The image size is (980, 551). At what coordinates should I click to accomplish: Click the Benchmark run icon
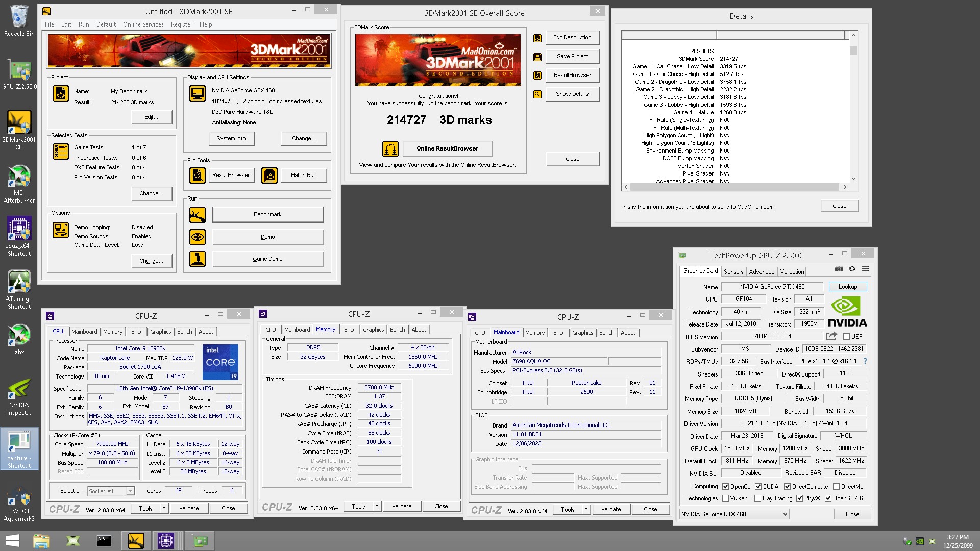(198, 215)
